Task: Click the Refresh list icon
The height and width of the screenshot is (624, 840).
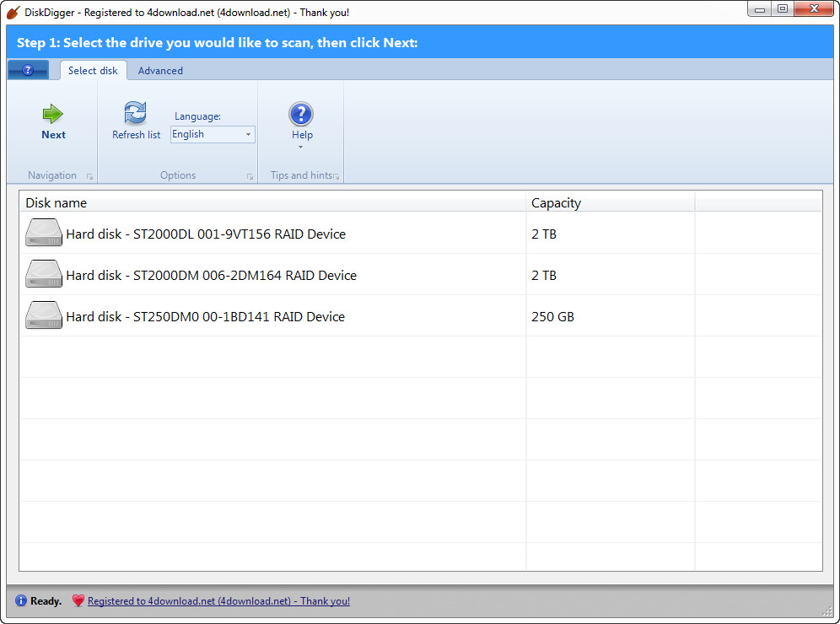Action: pos(135,112)
